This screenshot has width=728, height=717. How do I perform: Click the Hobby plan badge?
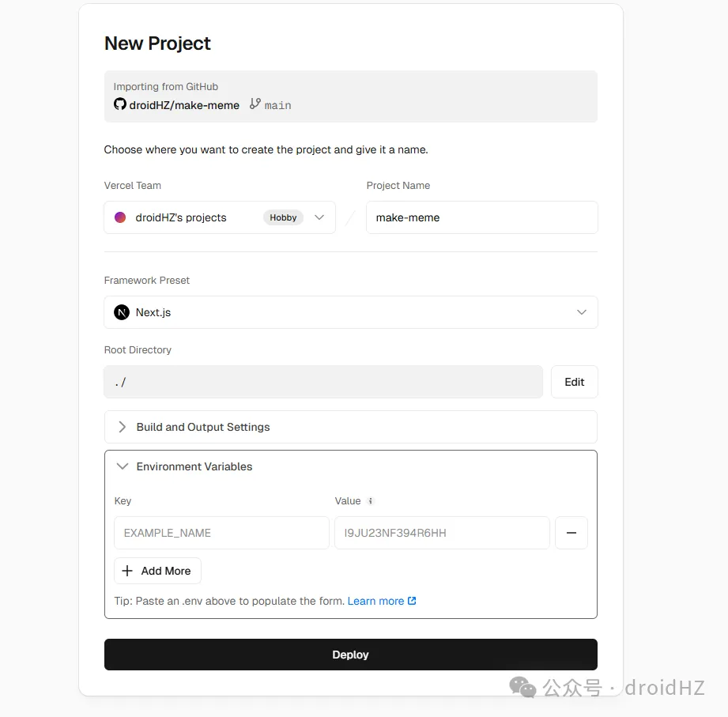[x=283, y=217]
